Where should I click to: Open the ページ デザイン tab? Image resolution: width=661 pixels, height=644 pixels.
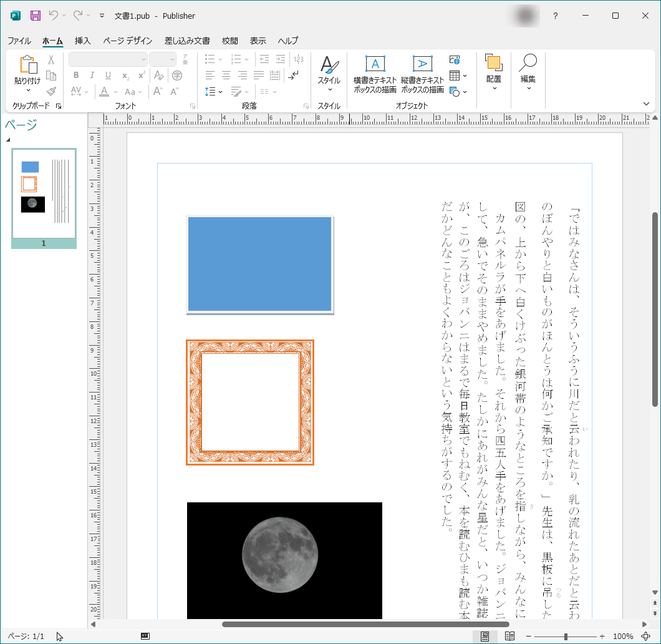click(x=128, y=41)
